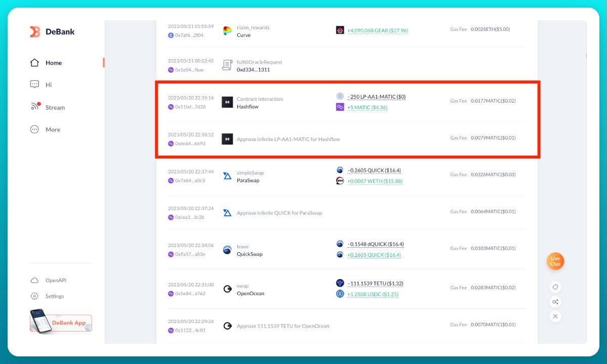Screen dimensions: 607x364
Task: Click the -250 LP-AA1-MATIC amount
Action: tap(376, 97)
